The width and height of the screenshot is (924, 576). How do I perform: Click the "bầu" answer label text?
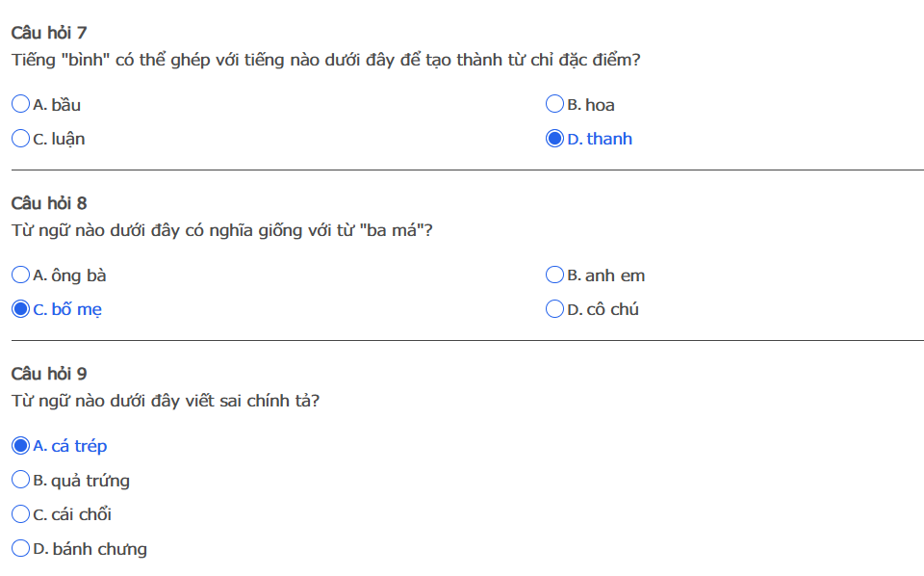pyautogui.click(x=65, y=105)
